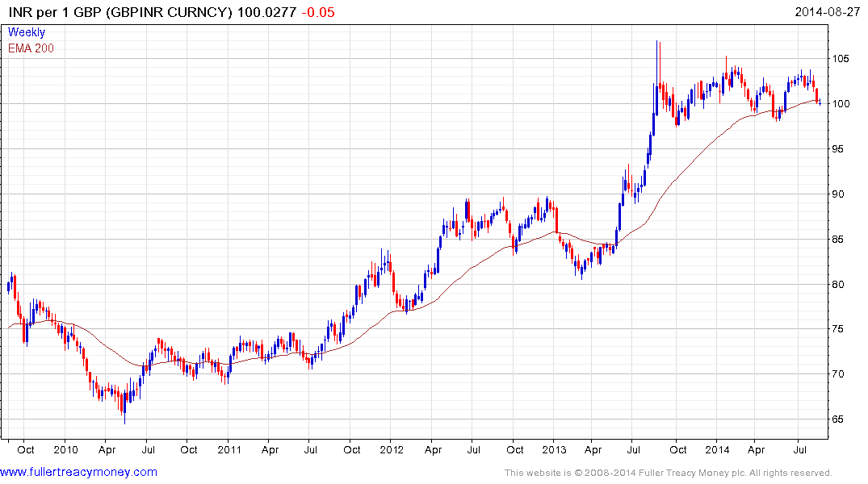Click the red change value -0.05
Screen dimensions: 868x484
click(318, 12)
